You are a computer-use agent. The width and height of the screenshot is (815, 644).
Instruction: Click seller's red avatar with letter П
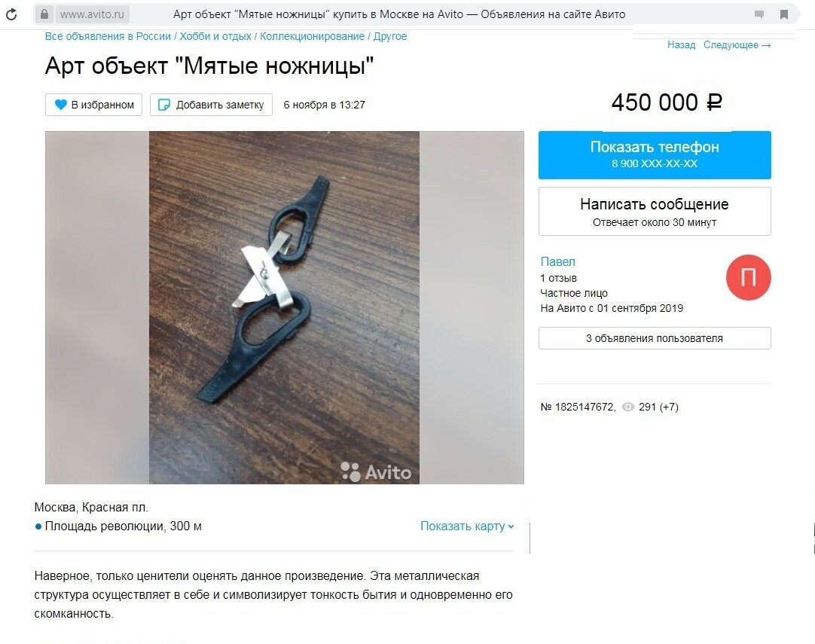click(748, 277)
